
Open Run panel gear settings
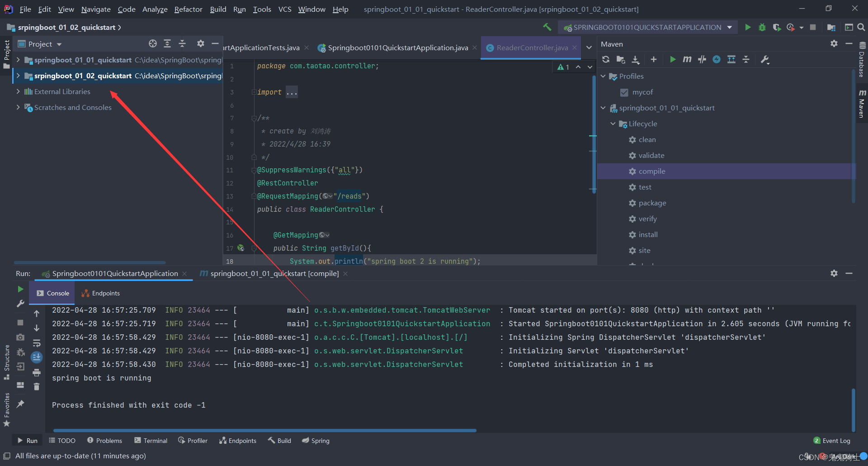pyautogui.click(x=834, y=273)
